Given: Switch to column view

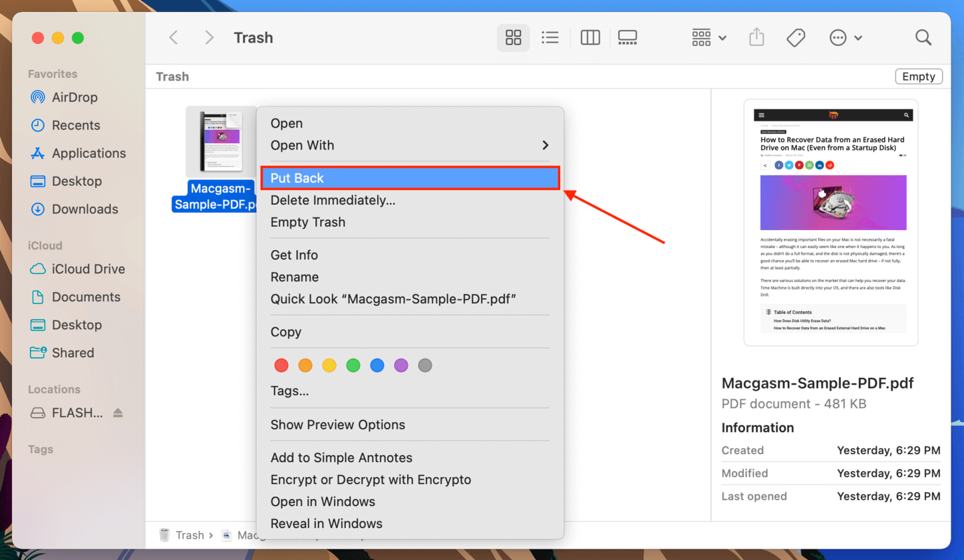Looking at the screenshot, I should [590, 37].
